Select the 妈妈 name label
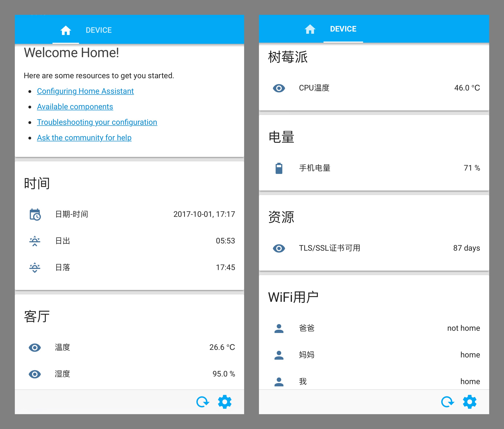The height and width of the screenshot is (429, 504). pyautogui.click(x=307, y=355)
